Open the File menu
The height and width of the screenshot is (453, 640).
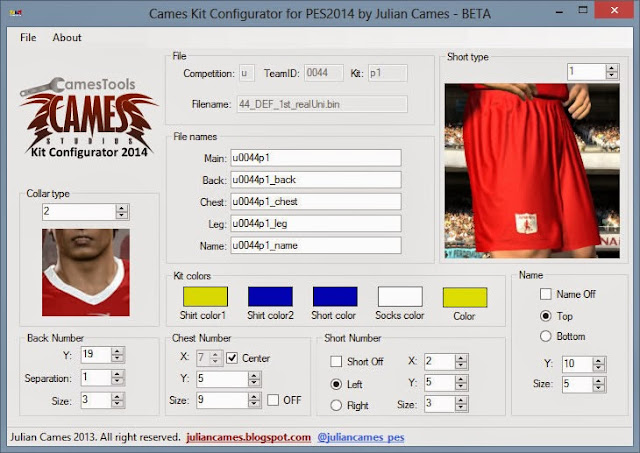tap(28, 38)
